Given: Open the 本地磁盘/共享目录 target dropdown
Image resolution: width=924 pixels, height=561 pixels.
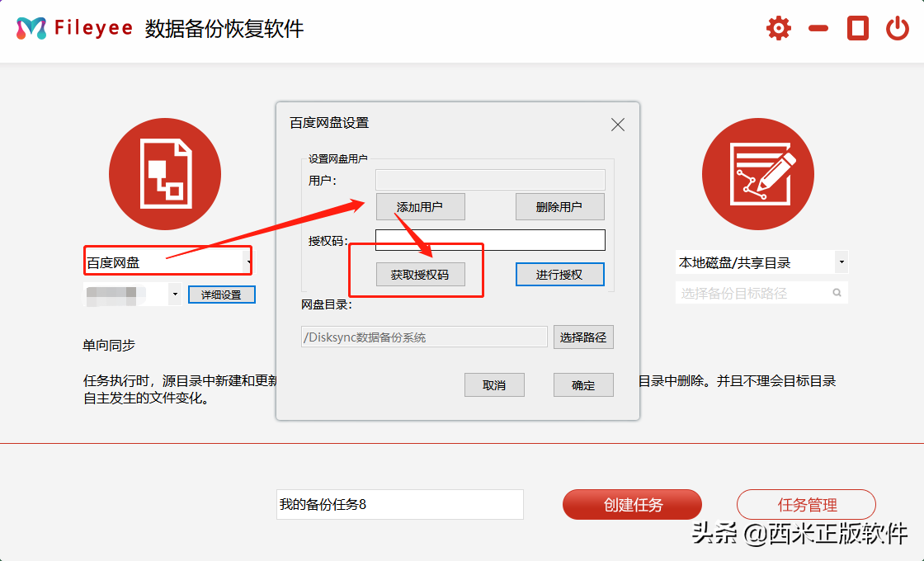Looking at the screenshot, I should coord(841,262).
